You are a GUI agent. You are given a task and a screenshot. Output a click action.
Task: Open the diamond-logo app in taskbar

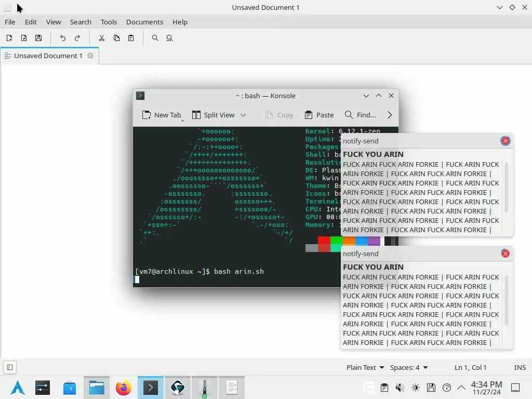coord(178,388)
